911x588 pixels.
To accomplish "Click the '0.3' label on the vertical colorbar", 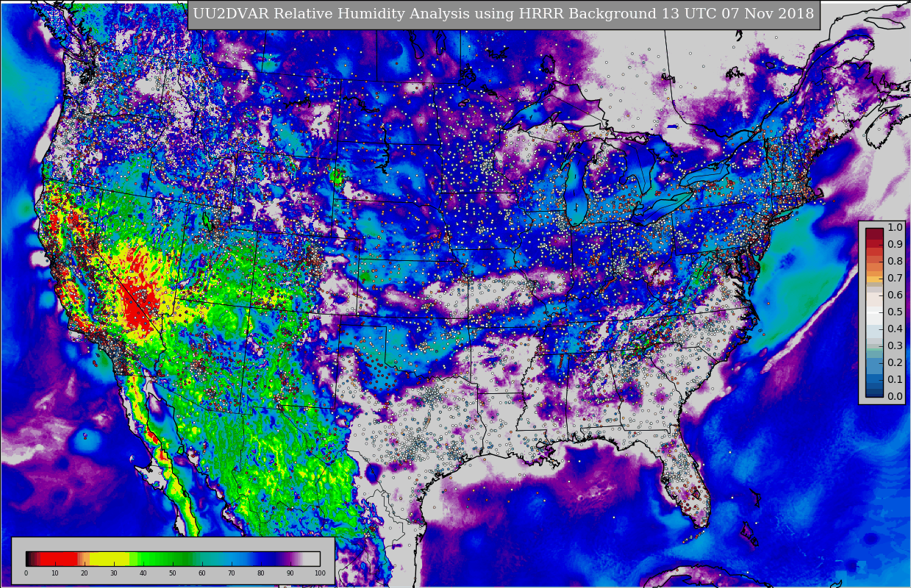I will (x=895, y=345).
